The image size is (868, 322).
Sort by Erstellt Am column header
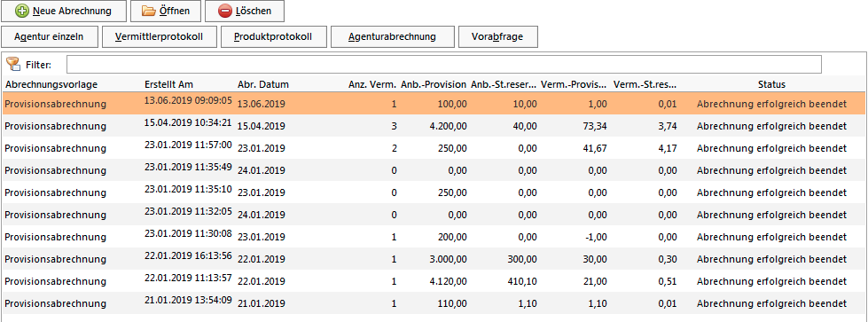168,85
